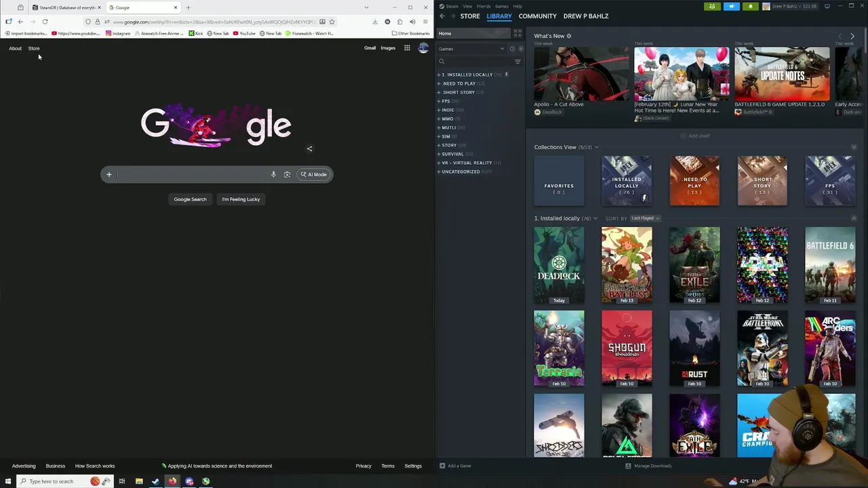Open Steam friends activity green button
Screen dimensions: 868x488
pos(711,6)
